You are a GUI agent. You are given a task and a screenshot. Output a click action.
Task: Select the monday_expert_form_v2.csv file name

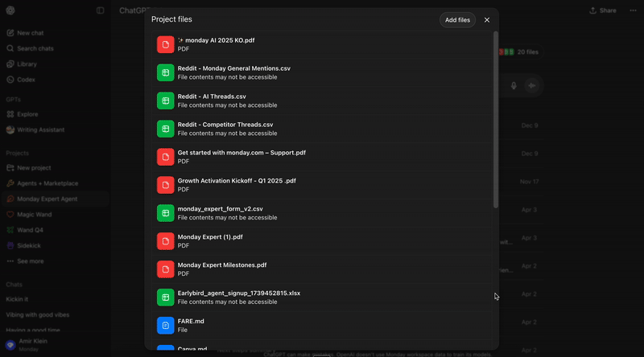(220, 209)
